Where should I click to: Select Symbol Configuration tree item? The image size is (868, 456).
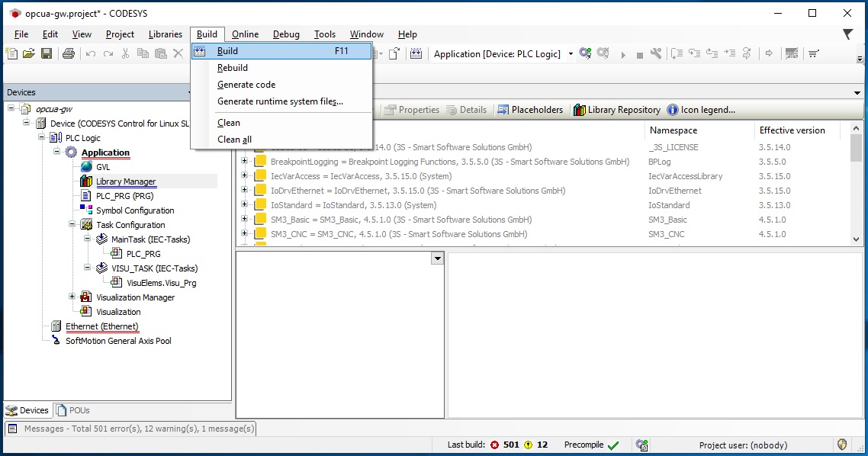pyautogui.click(x=135, y=210)
